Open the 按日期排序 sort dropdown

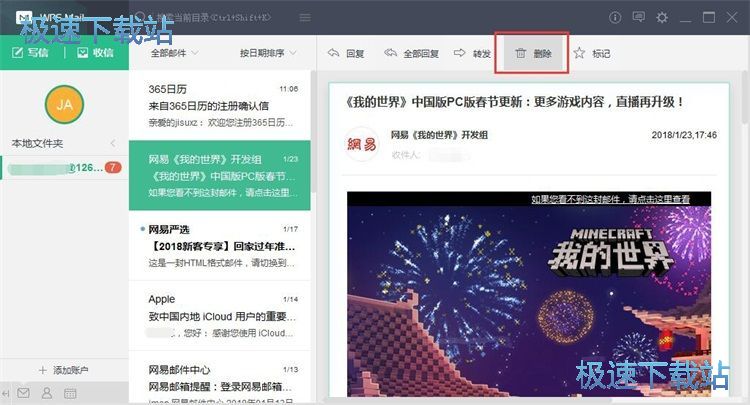(268, 53)
